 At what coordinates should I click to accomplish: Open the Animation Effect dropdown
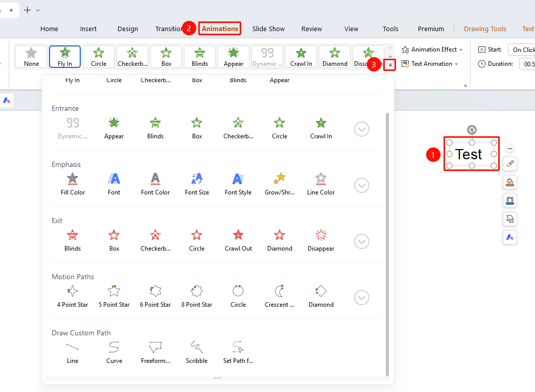pos(432,50)
